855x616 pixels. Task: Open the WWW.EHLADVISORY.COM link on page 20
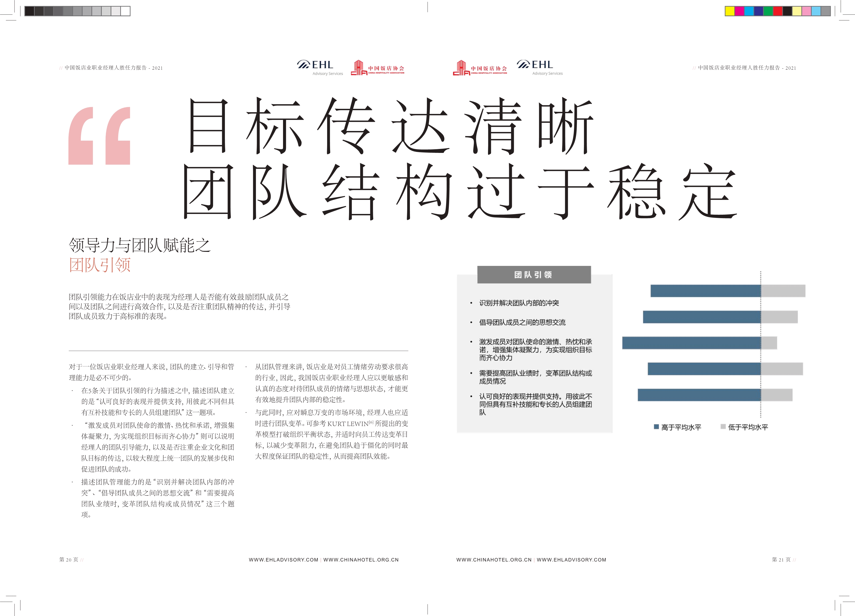(x=284, y=559)
